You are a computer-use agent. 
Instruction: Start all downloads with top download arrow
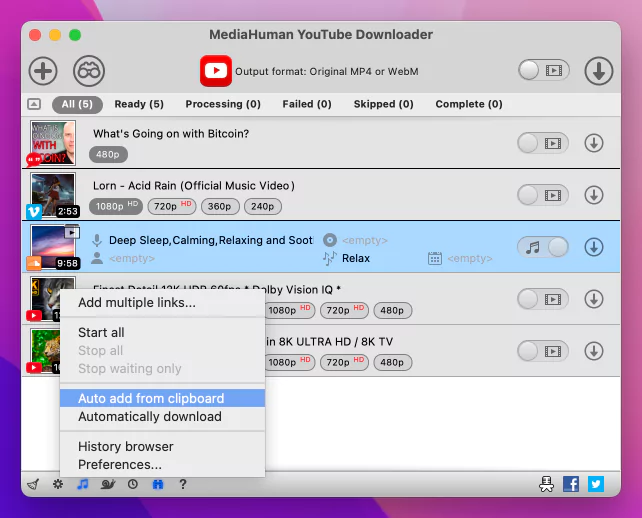coord(599,71)
